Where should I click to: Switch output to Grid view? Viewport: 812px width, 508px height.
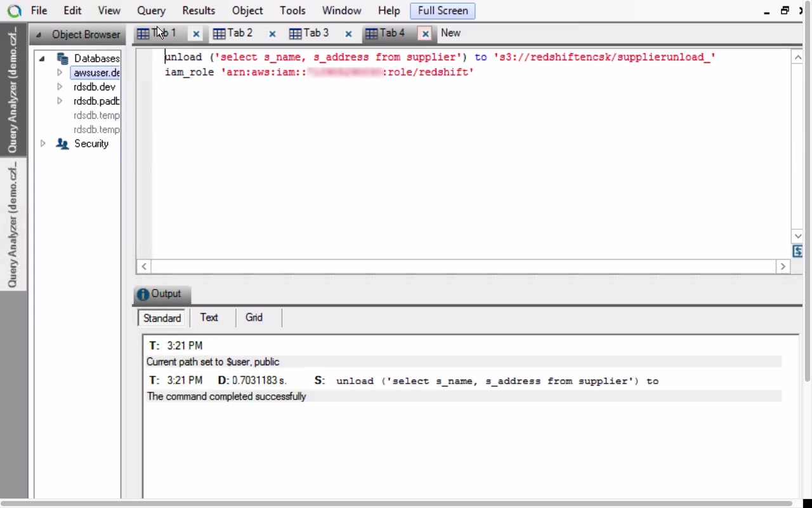pos(254,317)
